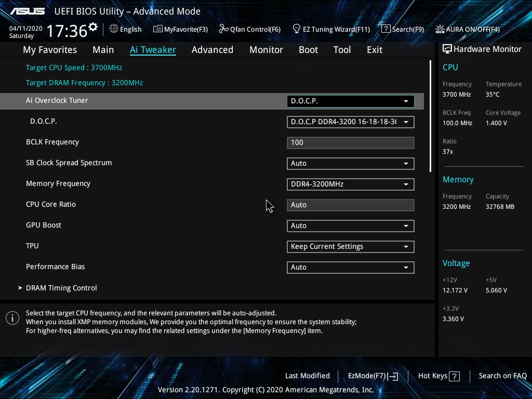Click the CPU temperature 35°C value
The height and width of the screenshot is (399, 532).
pos(493,95)
